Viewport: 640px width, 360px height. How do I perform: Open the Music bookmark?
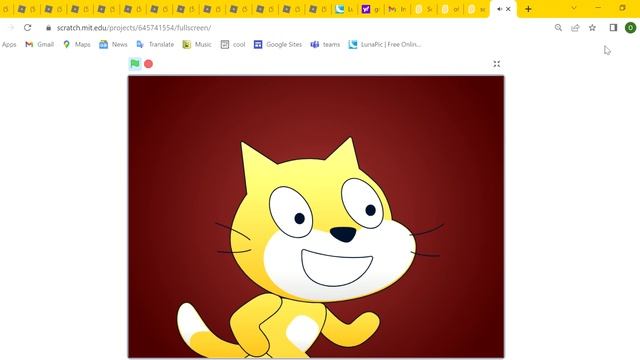point(197,44)
